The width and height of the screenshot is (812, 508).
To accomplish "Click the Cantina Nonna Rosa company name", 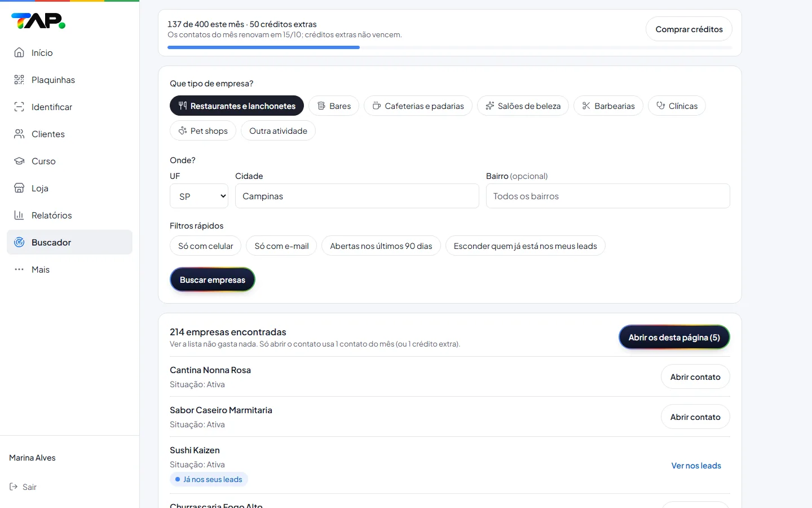I will 210,370.
